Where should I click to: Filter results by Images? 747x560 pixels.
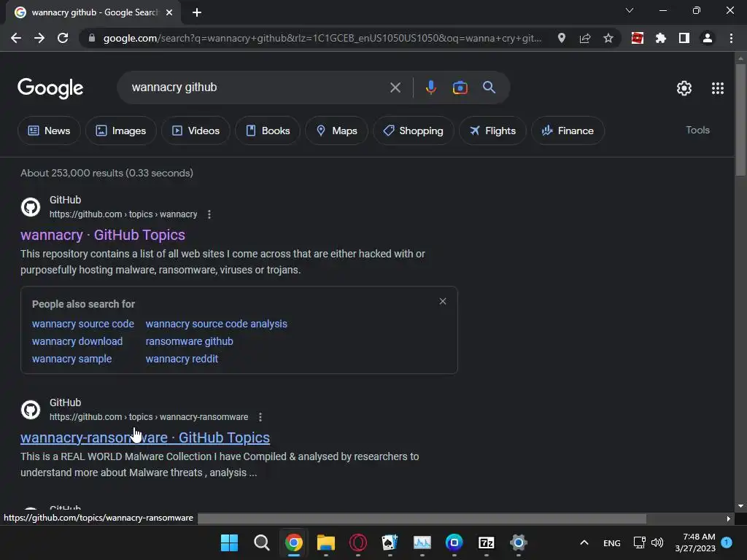click(x=121, y=131)
